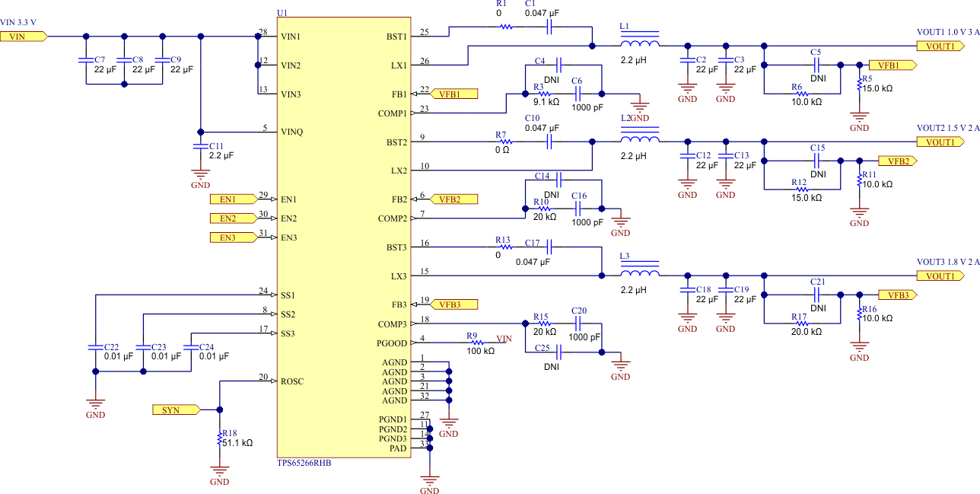Select capacitor C11 2.2 µF symbol
Image resolution: width=980 pixels, height=494 pixels.
pyautogui.click(x=200, y=145)
